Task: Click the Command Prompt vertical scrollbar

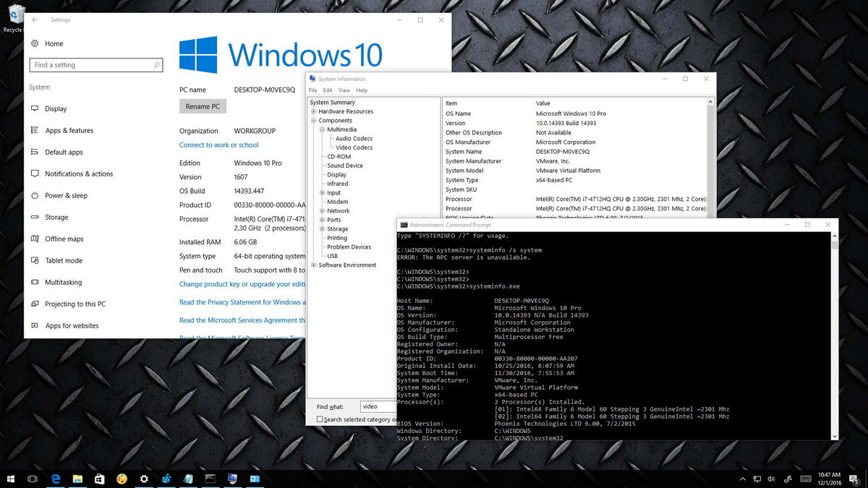Action: (834, 335)
